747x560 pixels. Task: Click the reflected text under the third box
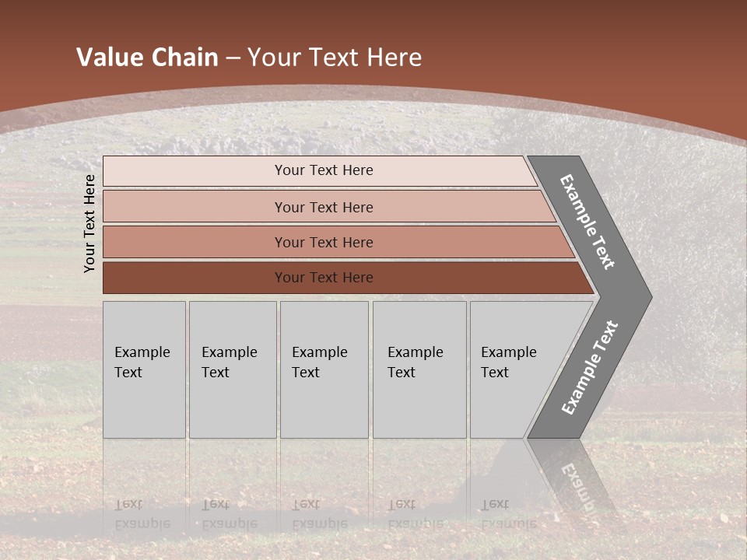click(x=319, y=514)
